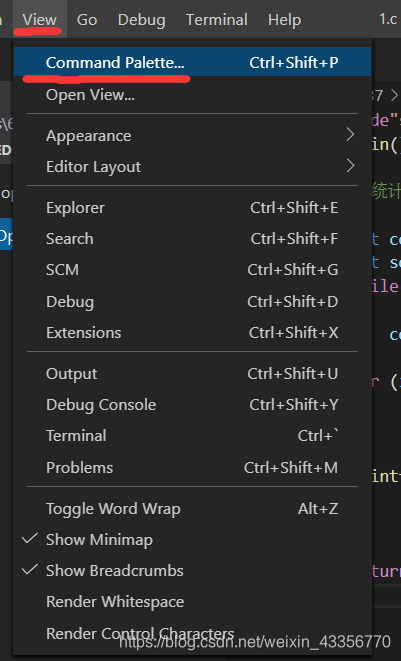Uncheck Show Minimap

coord(192,540)
